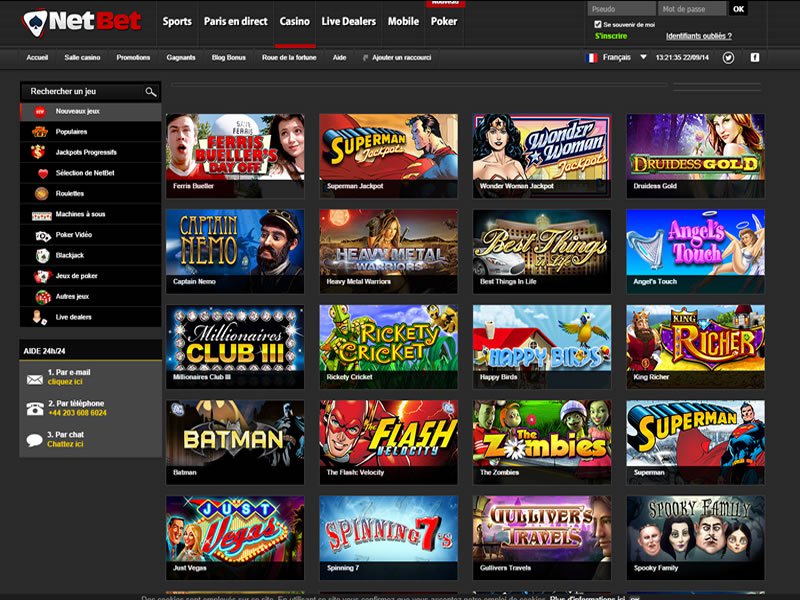Open the Druidess Gold game thumbnail
This screenshot has height=600, width=800.
coord(695,156)
